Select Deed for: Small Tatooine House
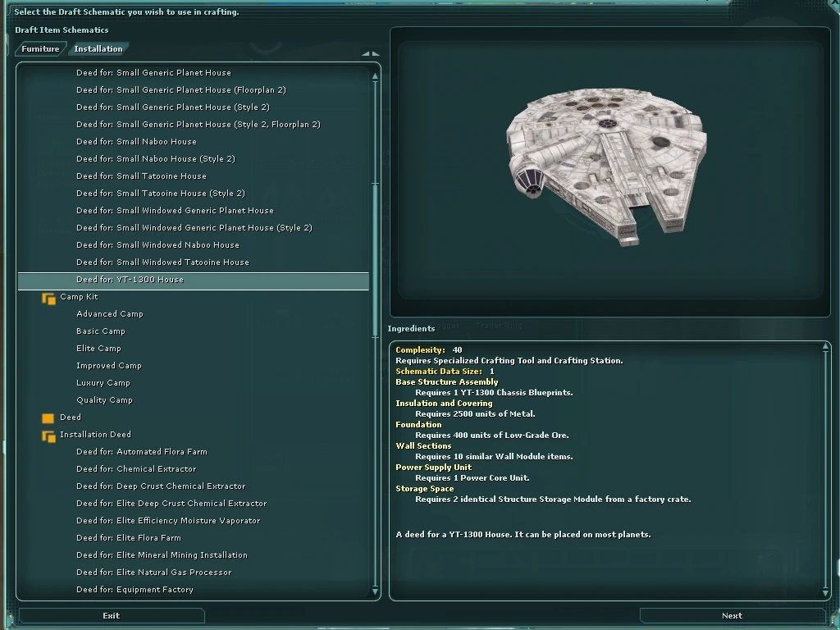The image size is (840, 630). [141, 176]
